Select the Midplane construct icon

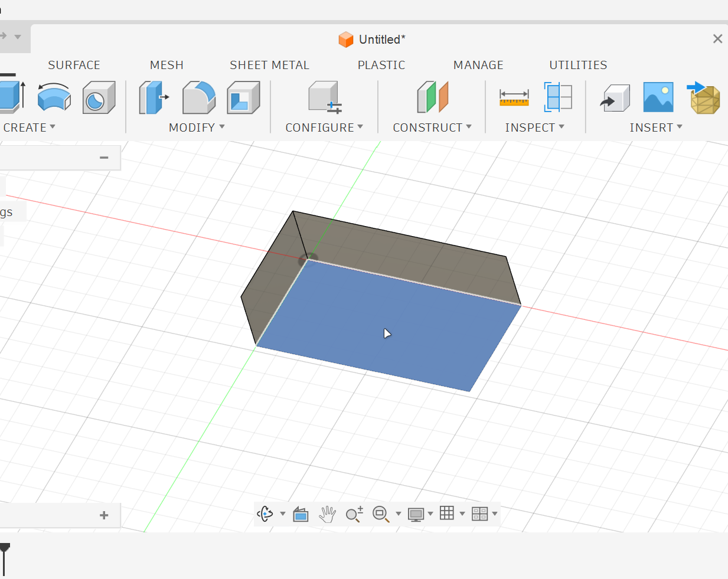[433, 97]
